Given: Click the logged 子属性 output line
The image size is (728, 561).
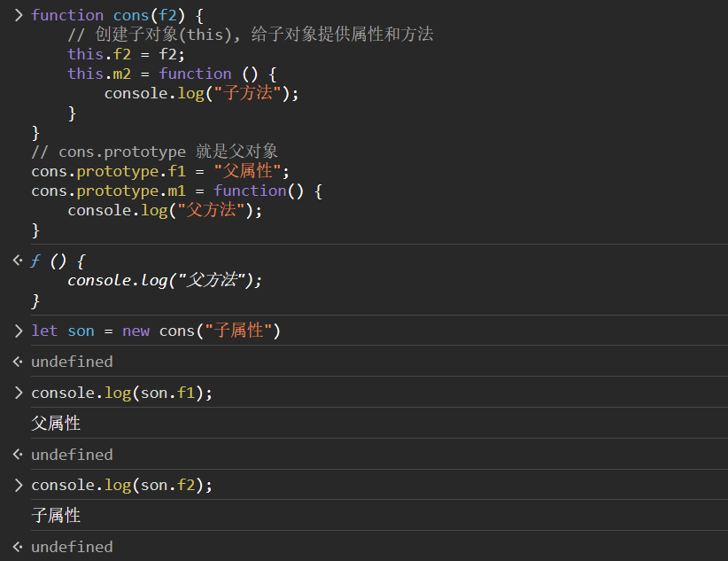Looking at the screenshot, I should coord(56,516).
